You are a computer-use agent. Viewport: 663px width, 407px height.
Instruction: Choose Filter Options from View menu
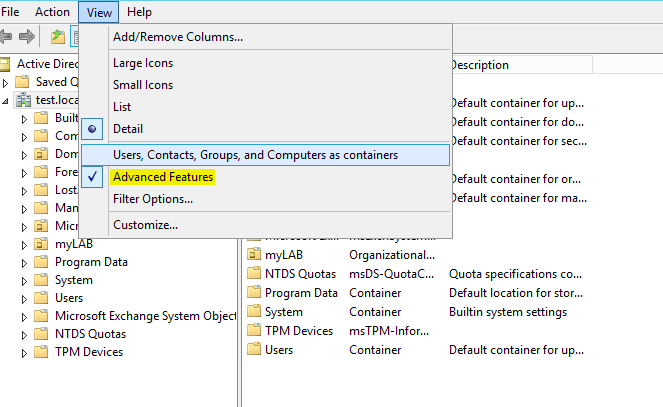pyautogui.click(x=152, y=199)
